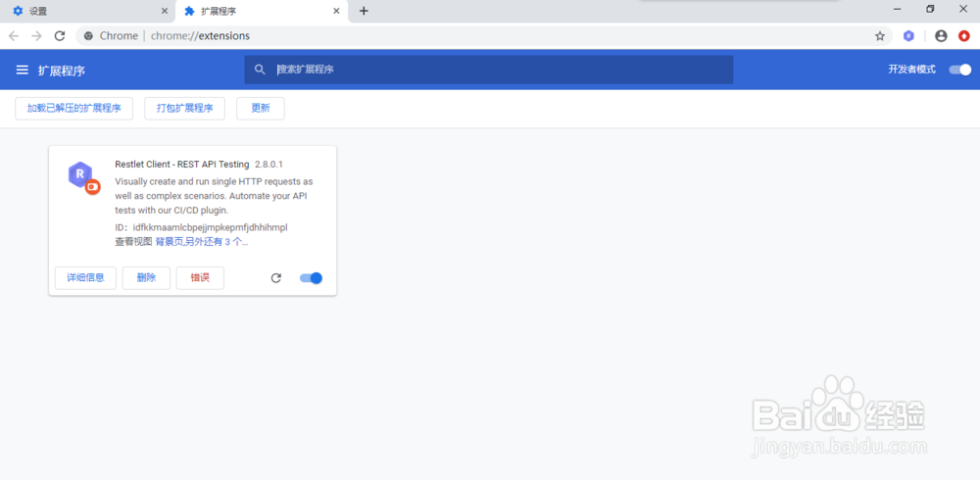Reload the page using browser refresh
Image resolution: width=980 pixels, height=480 pixels.
pos(60,36)
